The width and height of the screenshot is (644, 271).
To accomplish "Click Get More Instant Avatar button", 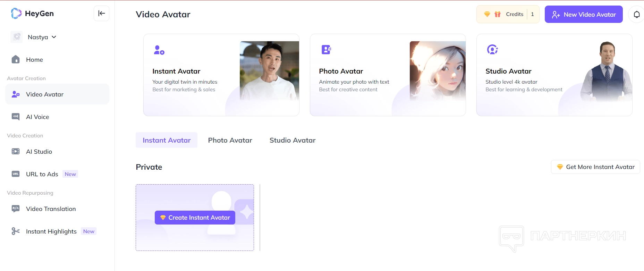I will [x=595, y=167].
